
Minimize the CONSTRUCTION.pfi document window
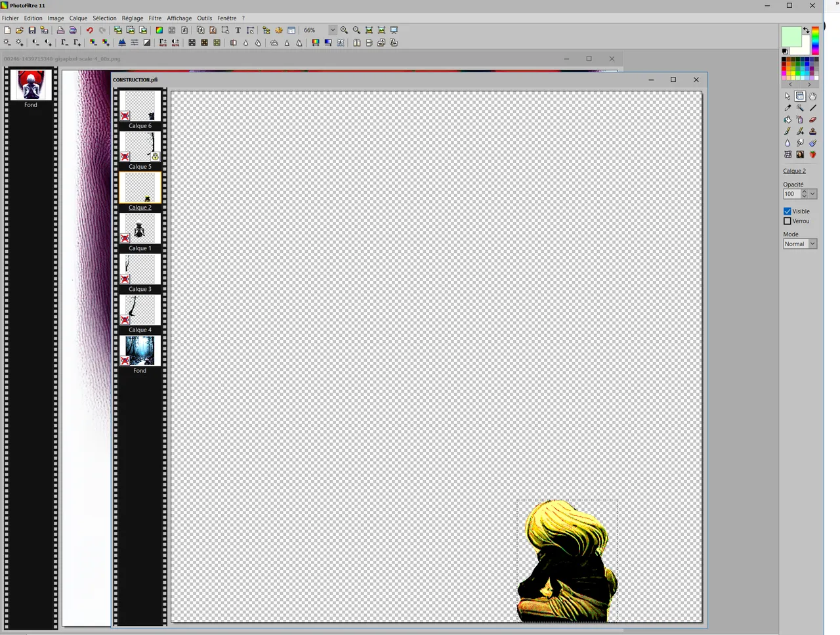(x=651, y=79)
